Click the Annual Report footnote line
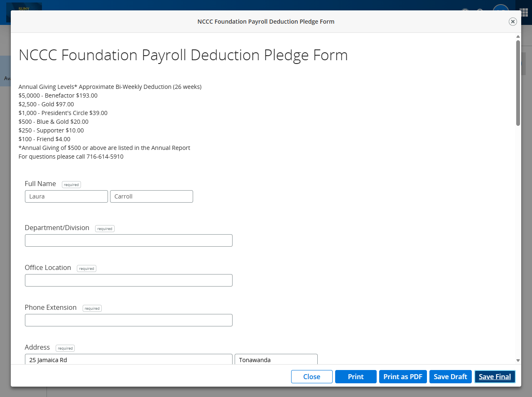This screenshot has width=532, height=397. click(x=104, y=148)
